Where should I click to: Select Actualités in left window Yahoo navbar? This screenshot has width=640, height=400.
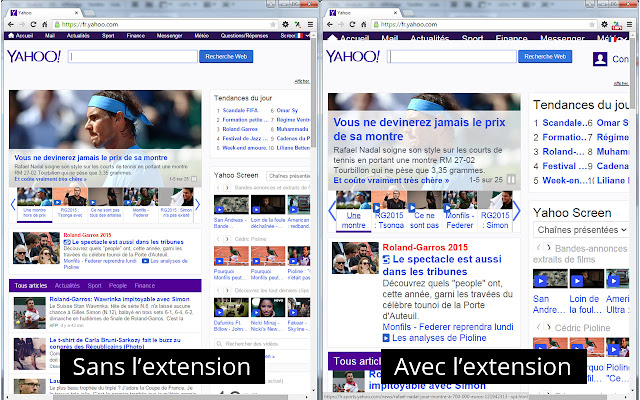point(78,36)
